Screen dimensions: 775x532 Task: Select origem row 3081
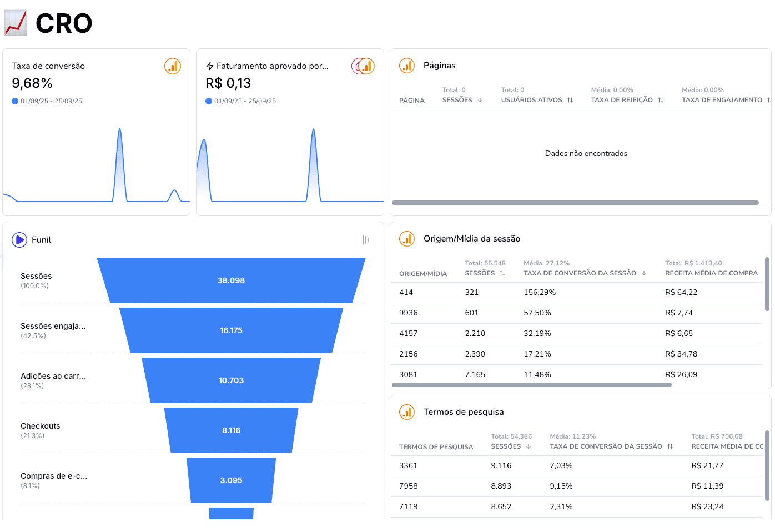(x=576, y=375)
